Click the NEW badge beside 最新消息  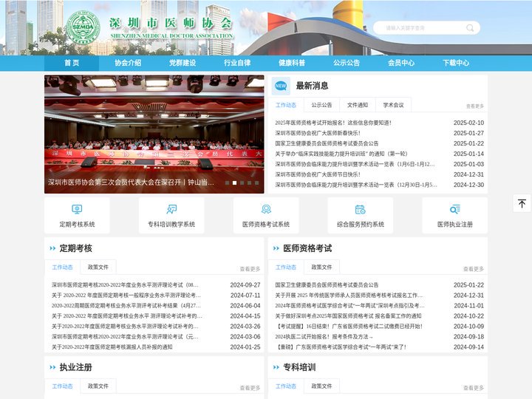coord(281,86)
